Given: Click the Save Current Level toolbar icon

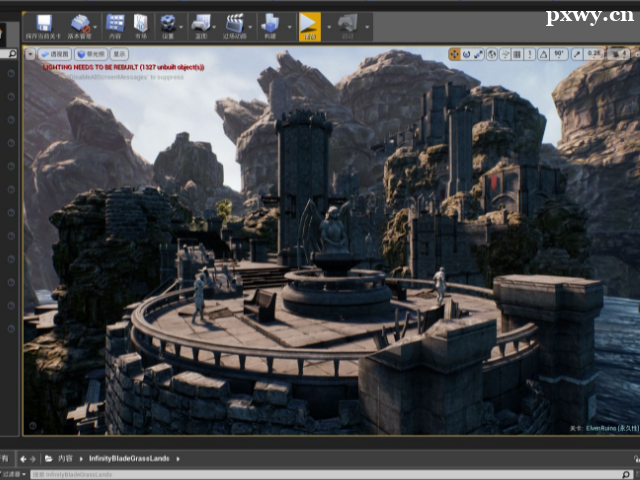Looking at the screenshot, I should [x=44, y=23].
